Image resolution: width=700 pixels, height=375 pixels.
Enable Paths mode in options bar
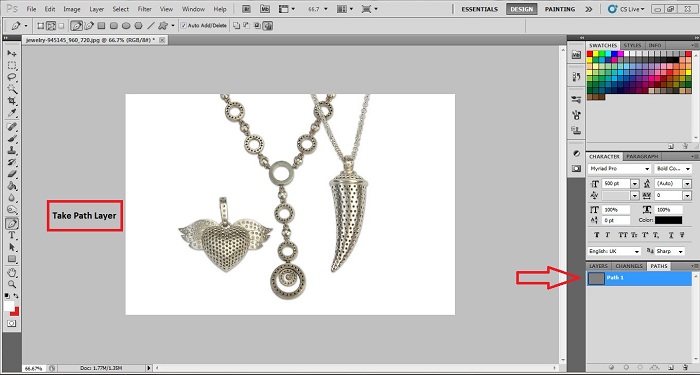[51, 26]
